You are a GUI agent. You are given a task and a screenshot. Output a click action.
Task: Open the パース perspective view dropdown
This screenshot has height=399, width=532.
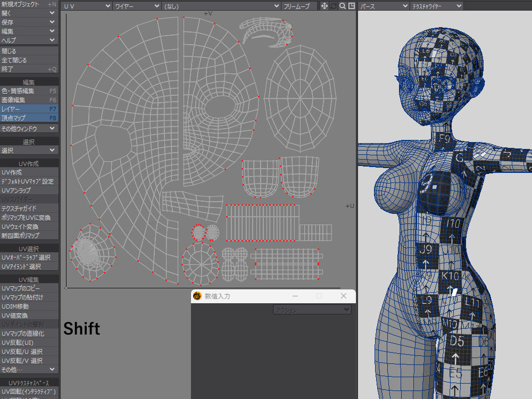tap(383, 6)
